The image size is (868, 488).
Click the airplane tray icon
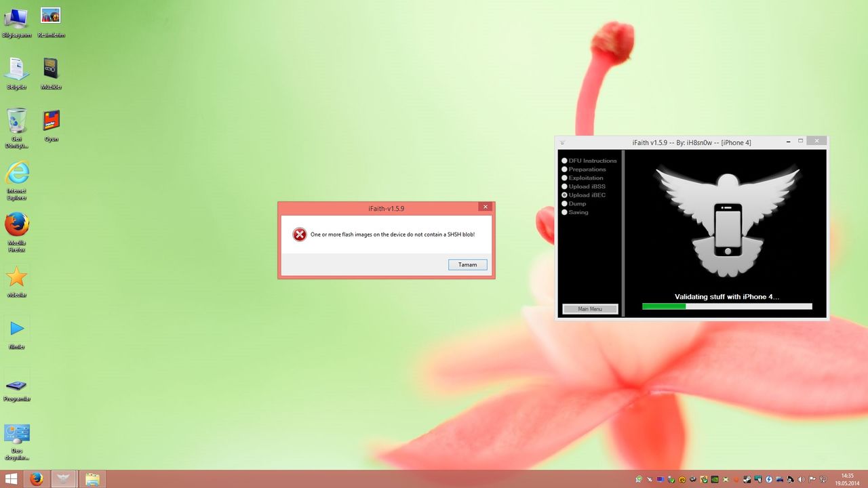[650, 479]
